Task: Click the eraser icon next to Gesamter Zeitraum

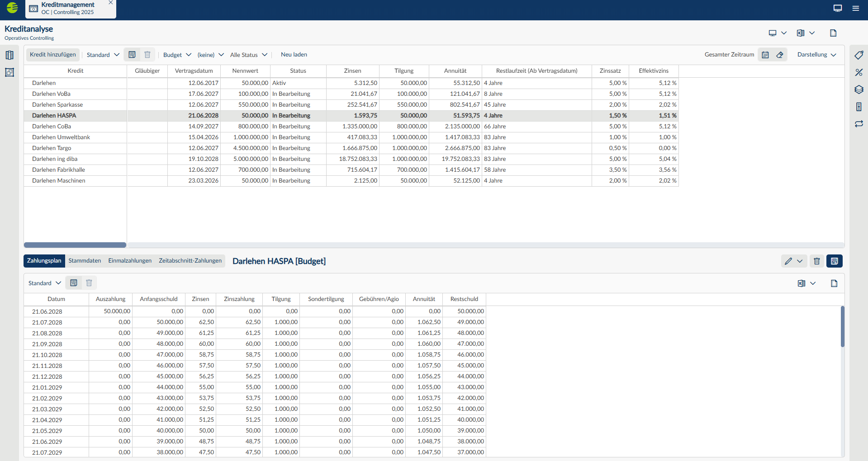Action: (x=780, y=55)
